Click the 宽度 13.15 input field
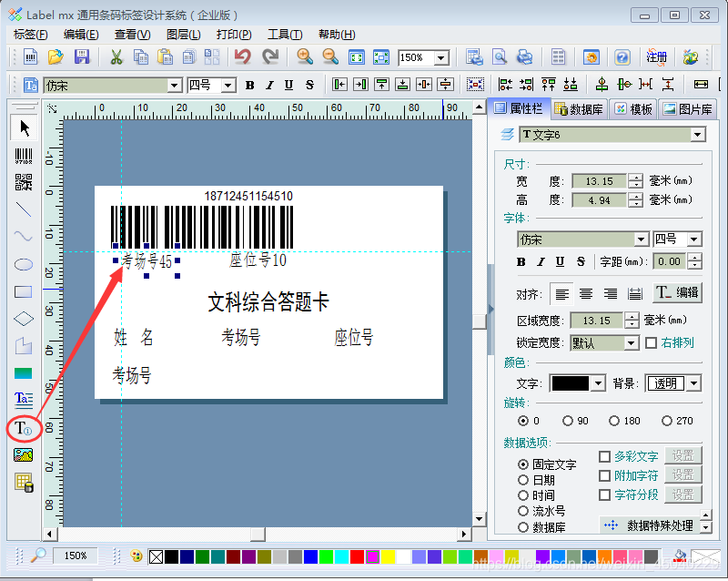Image resolution: width=728 pixels, height=581 pixels. click(600, 181)
